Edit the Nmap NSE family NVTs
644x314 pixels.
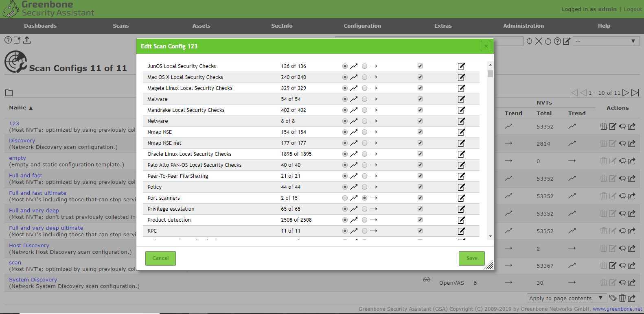461,132
